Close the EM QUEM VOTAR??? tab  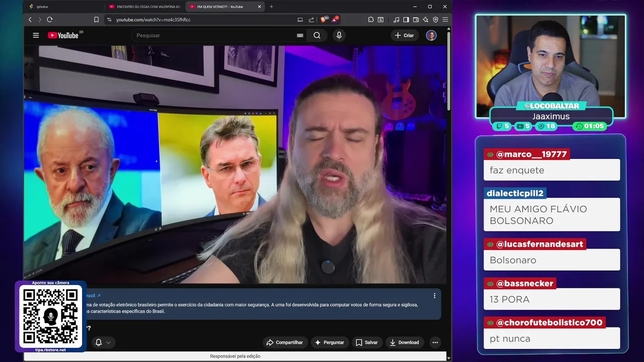[x=260, y=7]
